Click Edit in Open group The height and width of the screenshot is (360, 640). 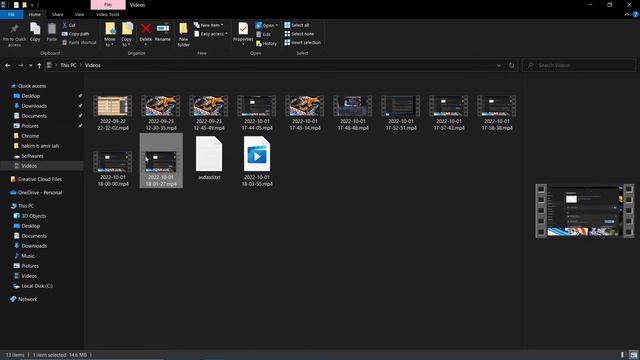263,34
